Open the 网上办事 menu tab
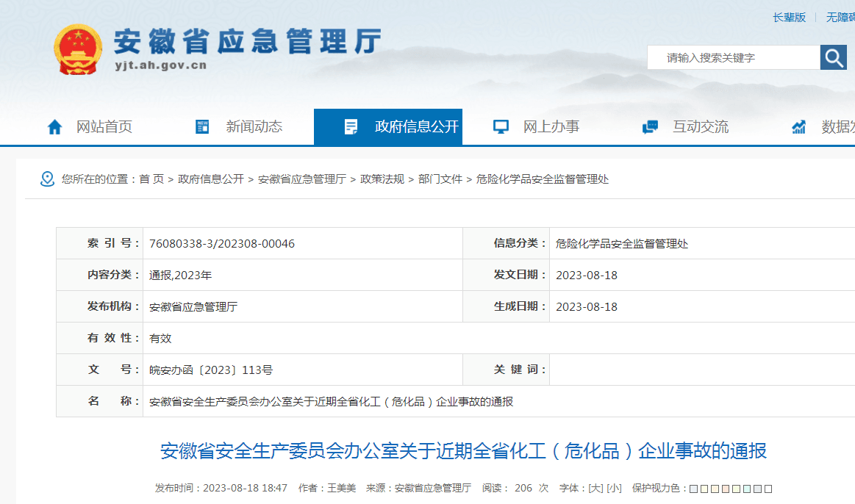Viewport: 855px width, 504px height. 551,127
